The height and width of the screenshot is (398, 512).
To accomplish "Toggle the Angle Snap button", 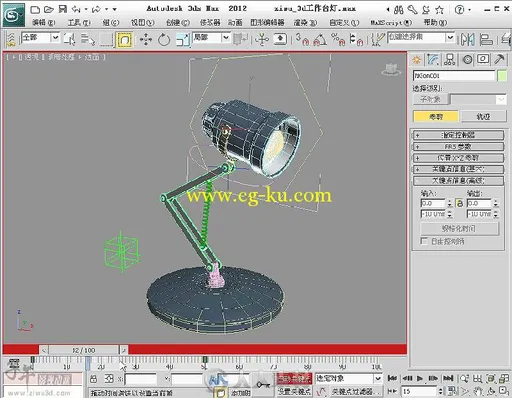I will (320, 39).
